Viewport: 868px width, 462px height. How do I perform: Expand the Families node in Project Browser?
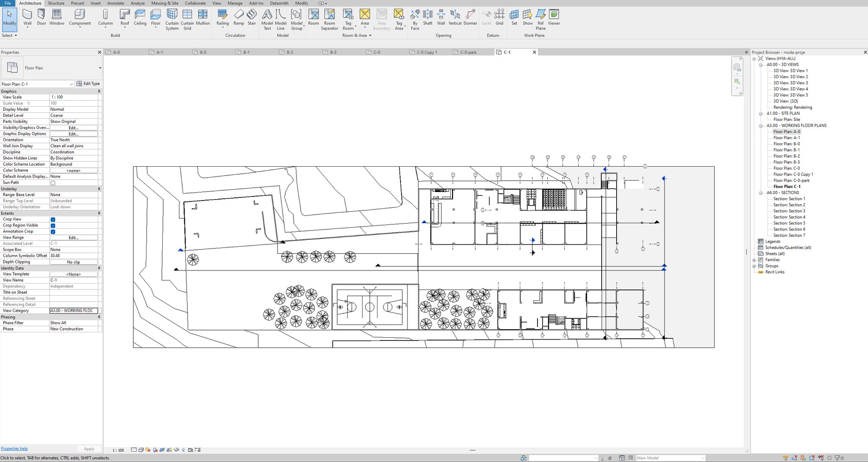[754, 260]
